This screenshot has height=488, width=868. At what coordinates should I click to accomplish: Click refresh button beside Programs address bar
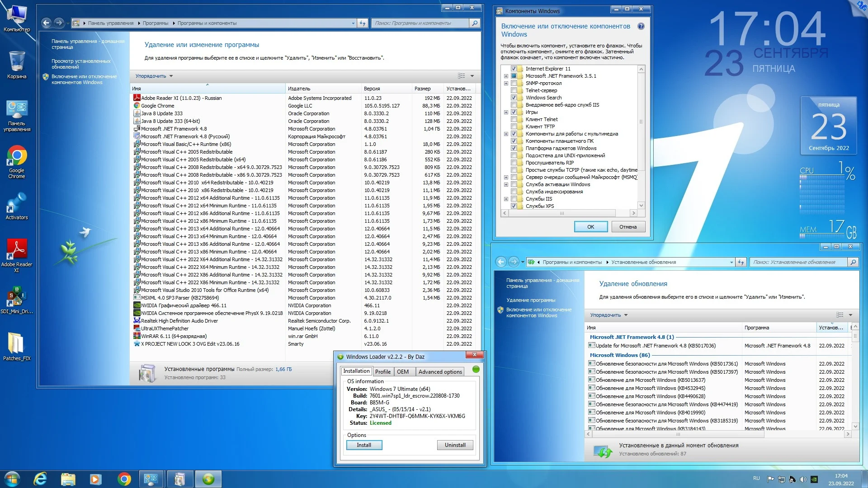(x=363, y=23)
